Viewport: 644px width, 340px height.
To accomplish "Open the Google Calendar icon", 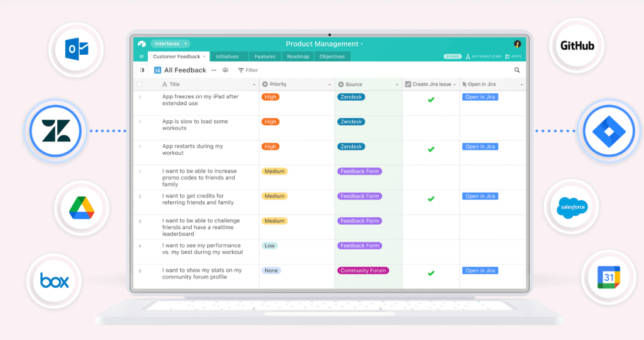I will pyautogui.click(x=609, y=277).
